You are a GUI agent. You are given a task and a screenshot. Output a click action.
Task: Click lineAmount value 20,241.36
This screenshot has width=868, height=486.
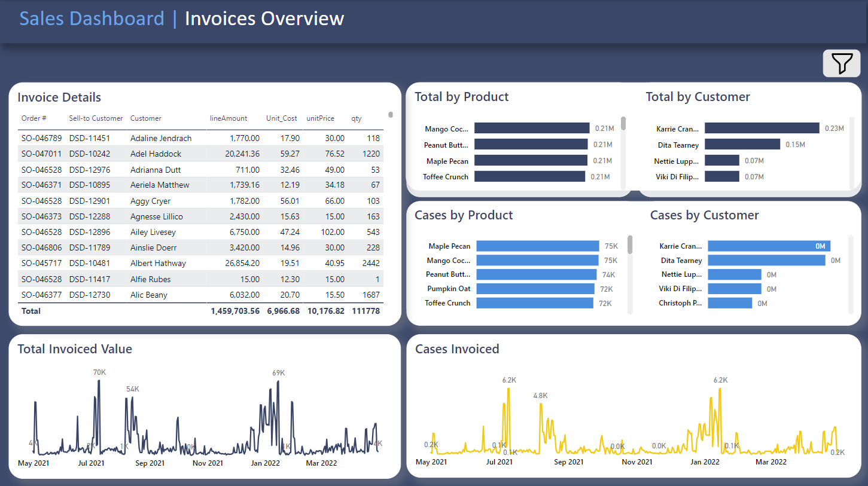(242, 154)
